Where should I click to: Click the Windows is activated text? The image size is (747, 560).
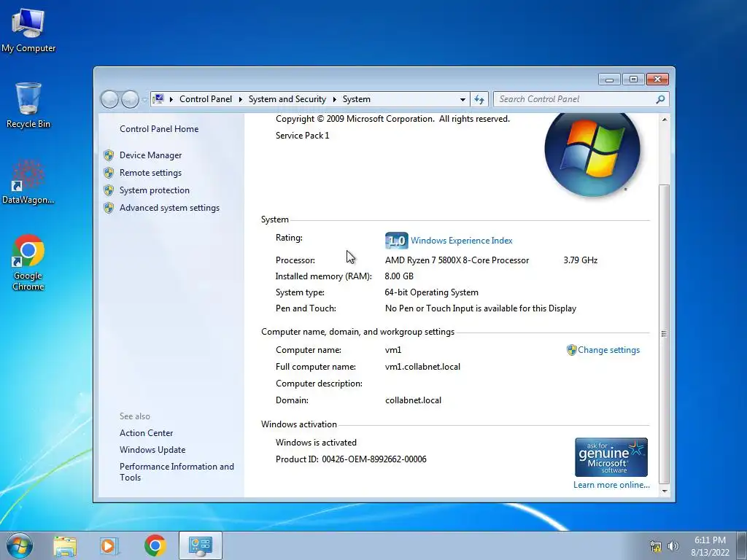316,443
